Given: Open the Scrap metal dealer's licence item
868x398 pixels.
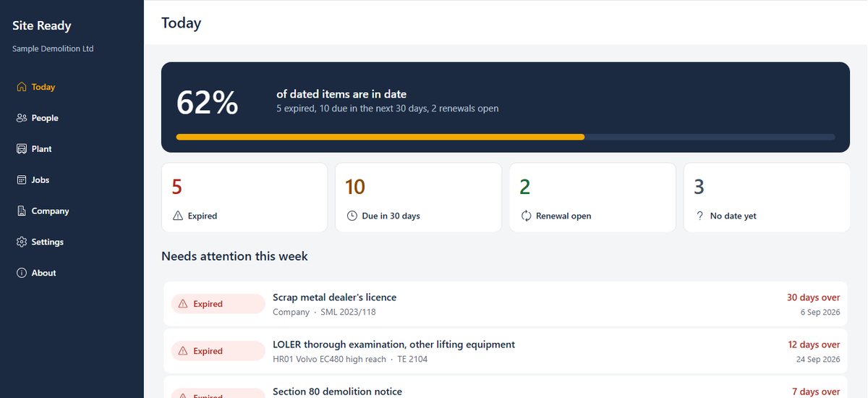Looking at the screenshot, I should pyautogui.click(x=506, y=304).
